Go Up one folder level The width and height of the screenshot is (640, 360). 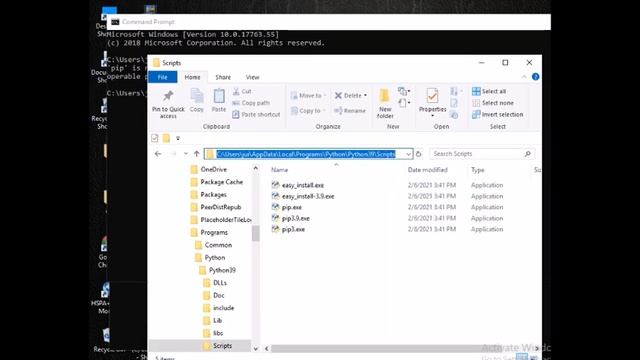[197, 154]
